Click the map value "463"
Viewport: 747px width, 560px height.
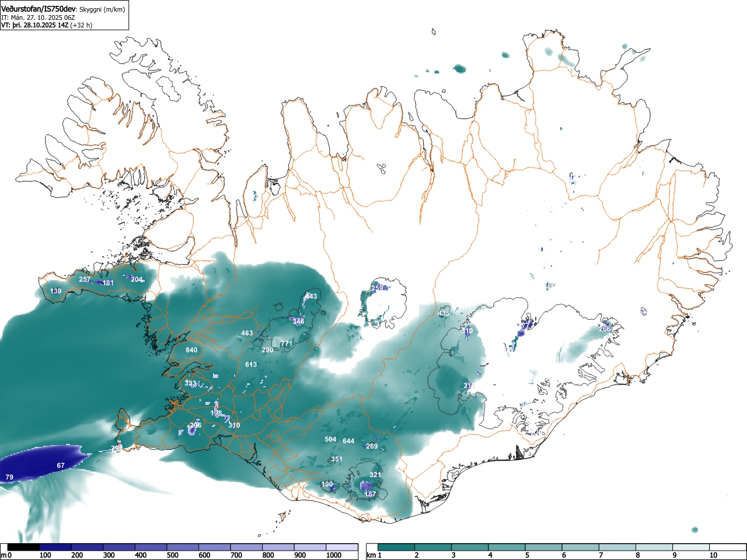point(247,333)
